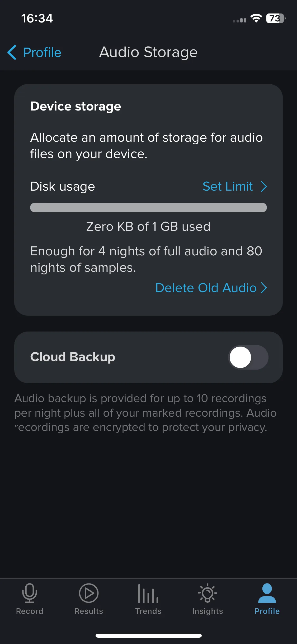Open the Results play icon
Viewport: 297px width, 644px height.
[89, 593]
